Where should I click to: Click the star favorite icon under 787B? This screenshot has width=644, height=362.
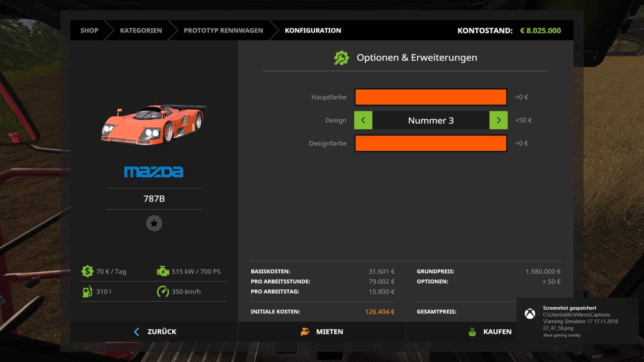(x=154, y=223)
